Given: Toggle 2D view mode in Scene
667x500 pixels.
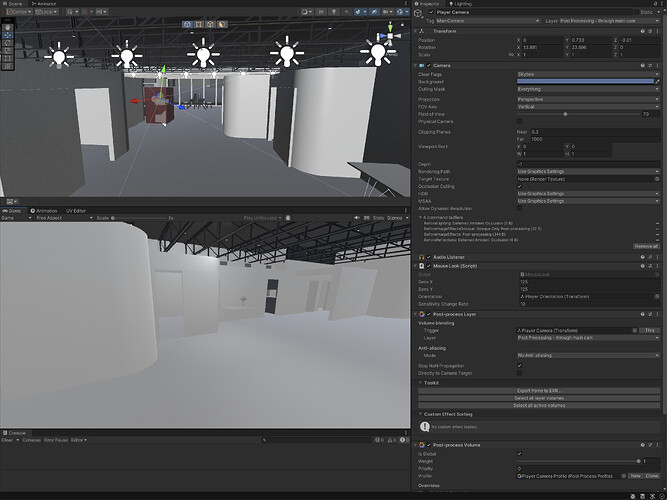Looking at the screenshot, I should pos(321,12).
